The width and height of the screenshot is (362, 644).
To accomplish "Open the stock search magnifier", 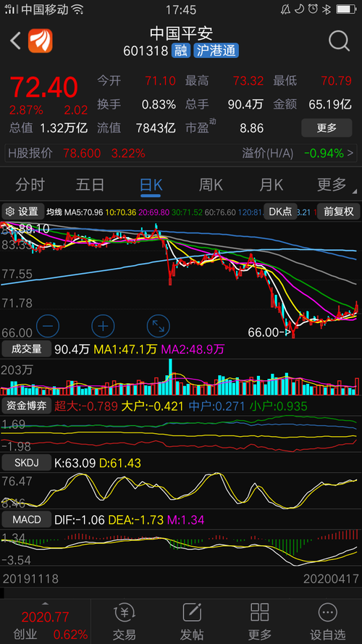I will 339,41.
